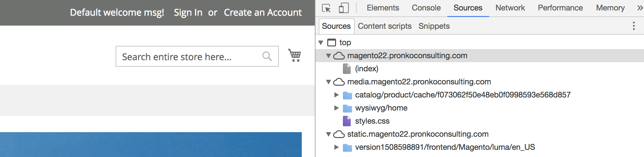Viewport: 644px width, 157px height.
Task: Expand the catalog/product/cache folder
Action: 336,95
